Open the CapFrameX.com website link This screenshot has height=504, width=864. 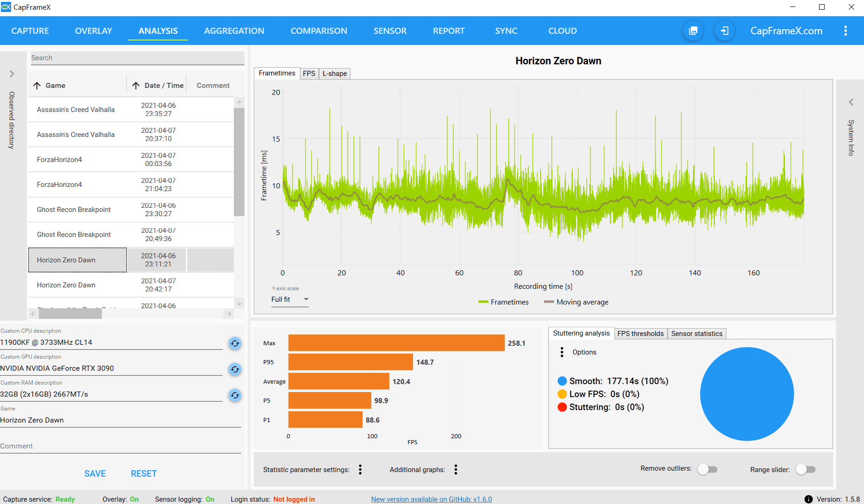[787, 31]
